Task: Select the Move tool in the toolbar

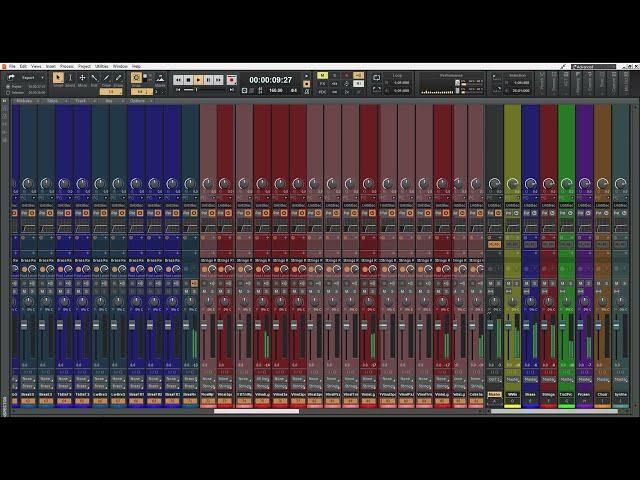Action: (82, 78)
